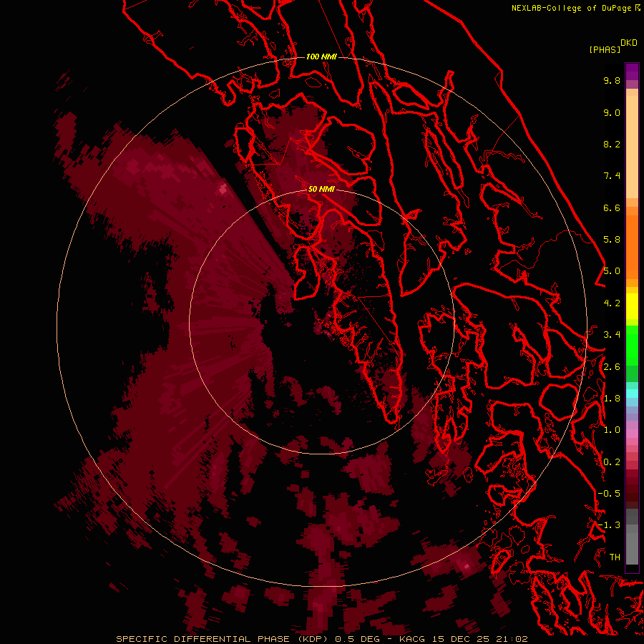Viewport: 644px width, 644px height.
Task: Click the 1.0 color scale value
Action: click(x=612, y=430)
